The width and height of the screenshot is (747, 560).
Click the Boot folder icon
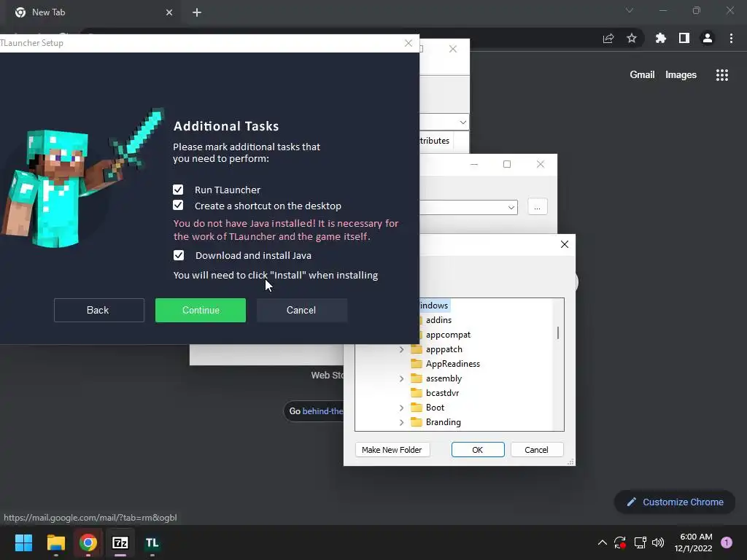click(x=417, y=407)
